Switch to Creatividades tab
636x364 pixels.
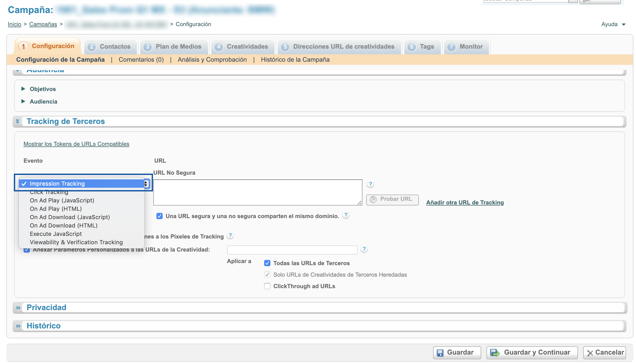click(x=248, y=46)
